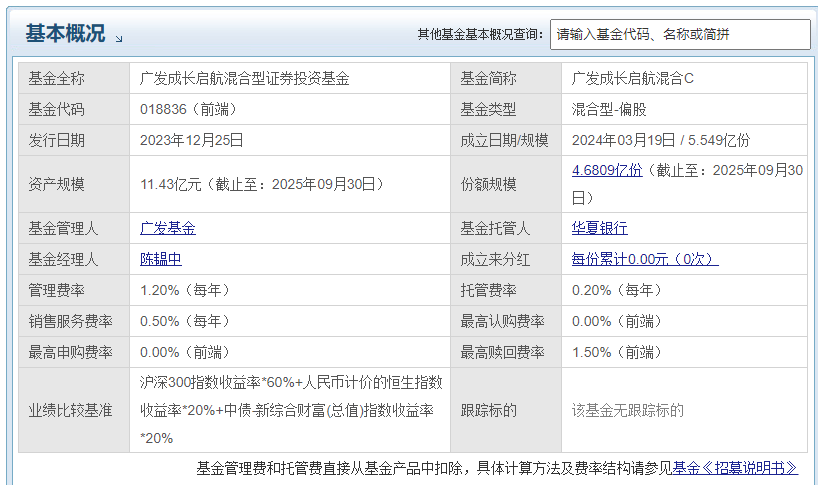Open fund manager 陈韫中 link
Viewport: 818px width, 485px height.
[161, 259]
